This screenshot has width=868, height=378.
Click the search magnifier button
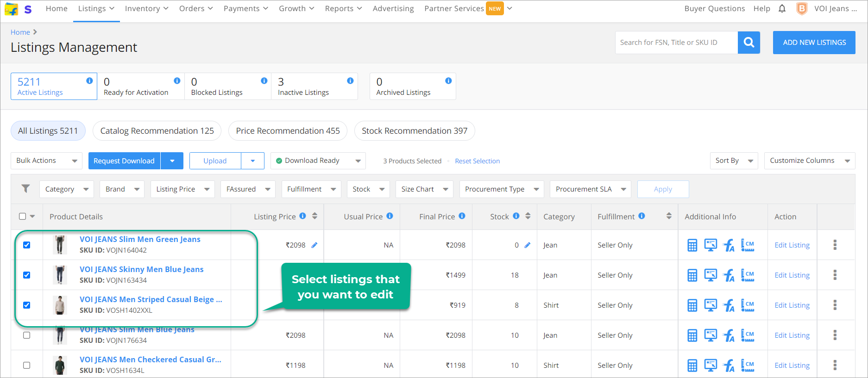click(748, 43)
